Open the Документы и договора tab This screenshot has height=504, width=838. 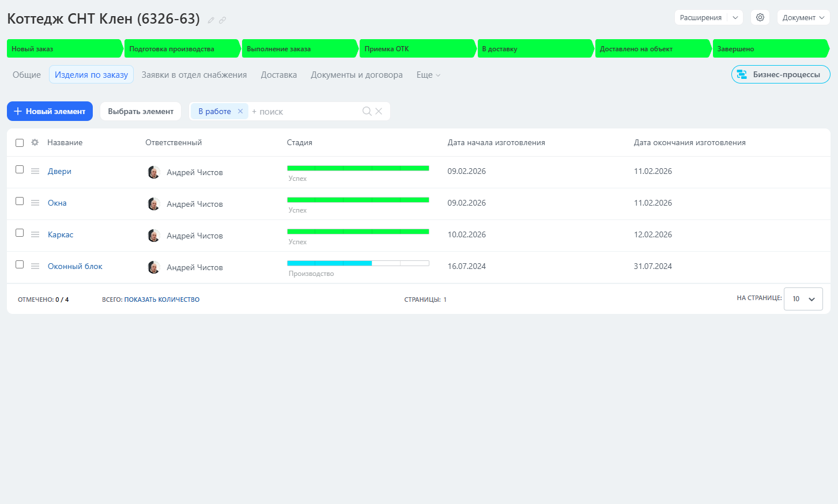(x=357, y=75)
